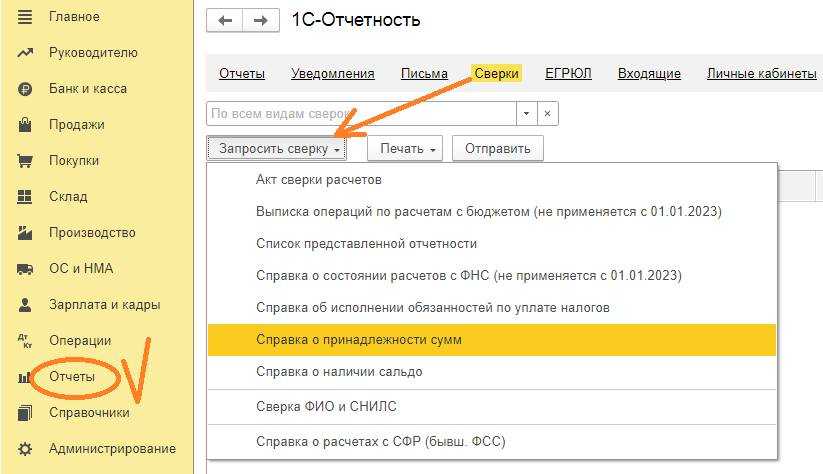Switch to the Сверки tab
The height and width of the screenshot is (474, 823).
click(496, 73)
